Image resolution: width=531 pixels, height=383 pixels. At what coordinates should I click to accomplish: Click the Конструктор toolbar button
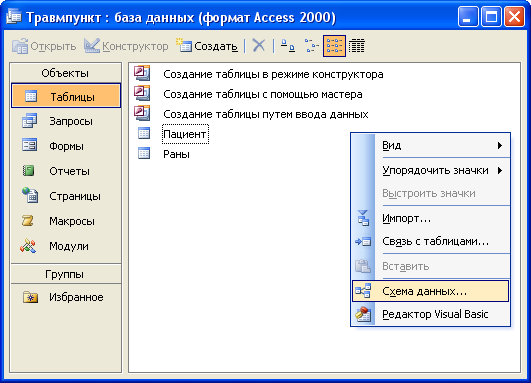pyautogui.click(x=126, y=46)
